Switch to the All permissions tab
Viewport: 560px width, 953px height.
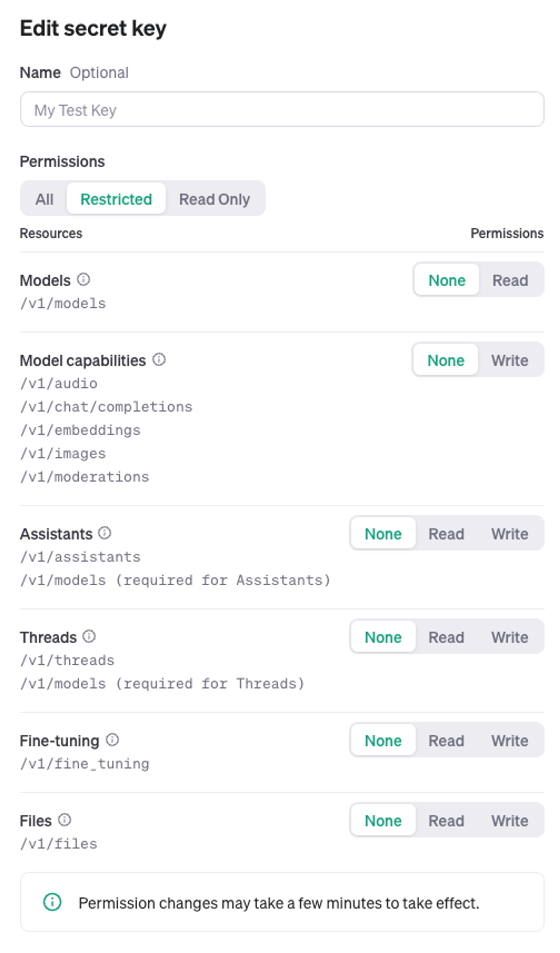click(44, 199)
